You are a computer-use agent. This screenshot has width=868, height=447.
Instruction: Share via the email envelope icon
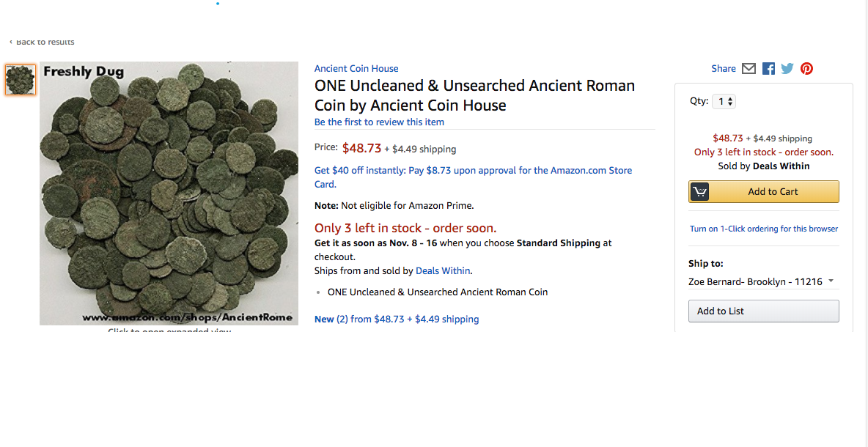749,68
